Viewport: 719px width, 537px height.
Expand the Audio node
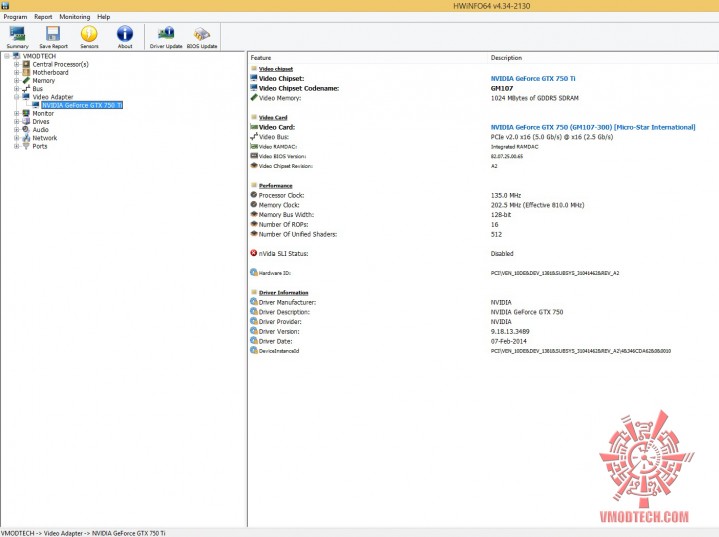[17, 129]
